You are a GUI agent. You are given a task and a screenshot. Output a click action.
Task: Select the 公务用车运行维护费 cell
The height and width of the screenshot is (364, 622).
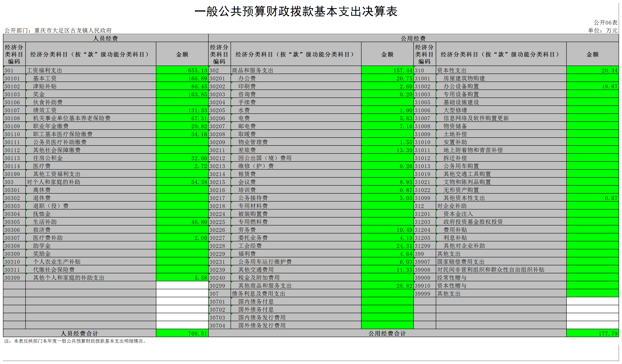click(296, 262)
